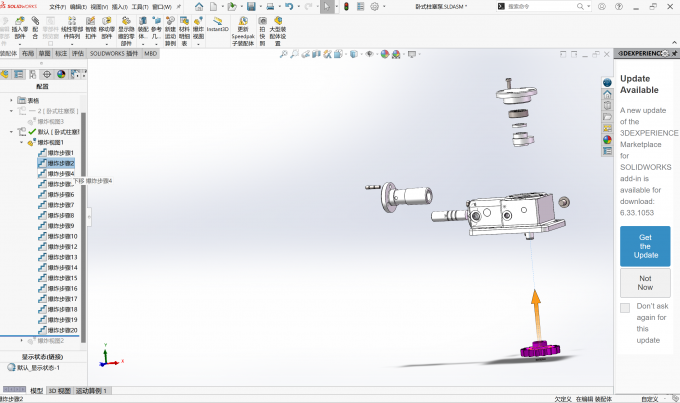680x403 pixels.
Task: Select 爆炸步骤15 in the tree
Action: (58, 278)
